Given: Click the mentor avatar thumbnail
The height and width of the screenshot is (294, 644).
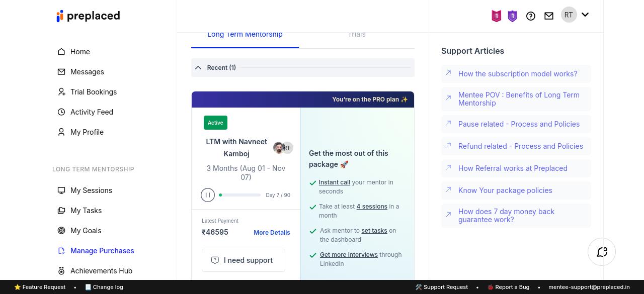Looking at the screenshot, I should [279, 148].
